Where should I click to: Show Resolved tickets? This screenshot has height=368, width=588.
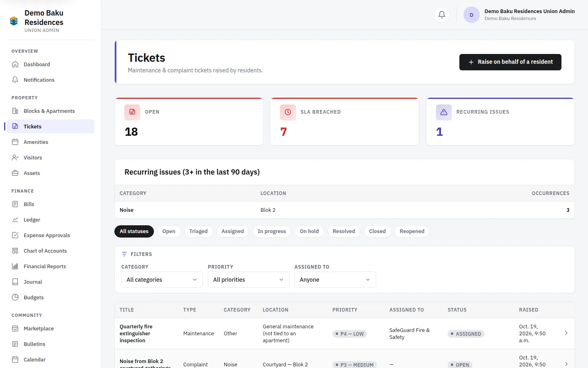(344, 231)
